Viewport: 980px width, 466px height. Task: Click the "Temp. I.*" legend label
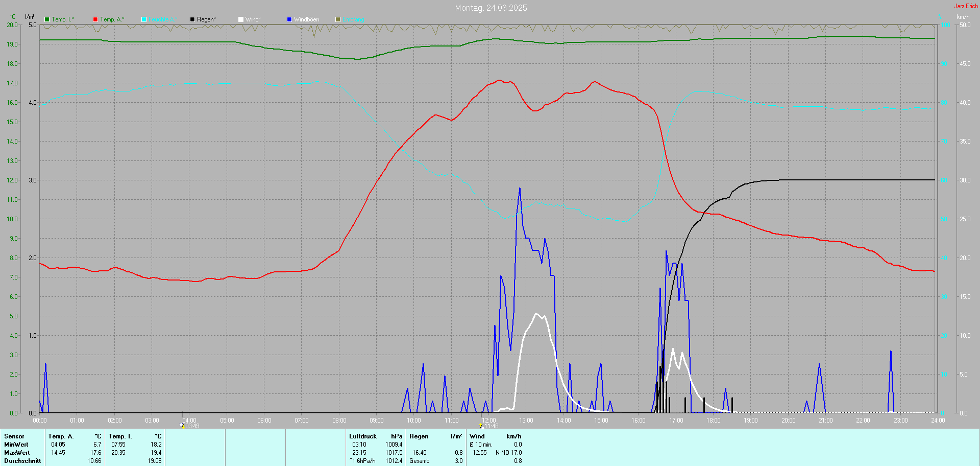pyautogui.click(x=63, y=19)
